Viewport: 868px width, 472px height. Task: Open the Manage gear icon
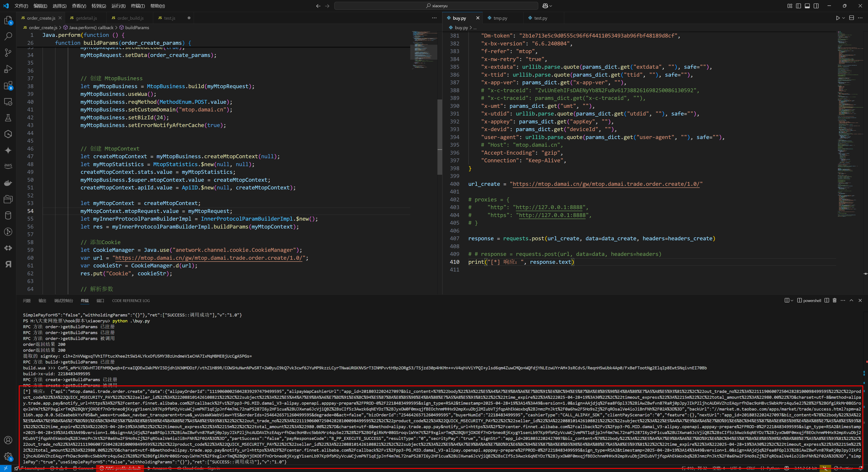click(x=8, y=457)
